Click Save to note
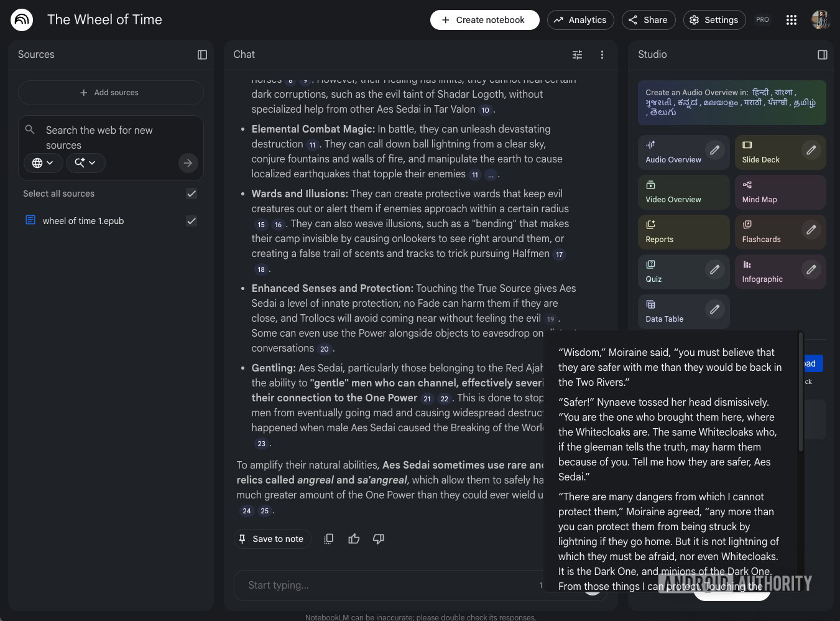This screenshot has width=840, height=621. pos(271,539)
